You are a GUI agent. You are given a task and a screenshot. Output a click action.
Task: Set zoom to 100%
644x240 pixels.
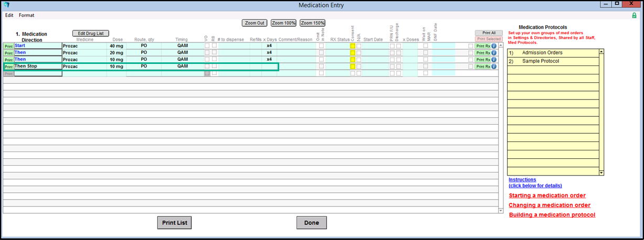(x=283, y=23)
